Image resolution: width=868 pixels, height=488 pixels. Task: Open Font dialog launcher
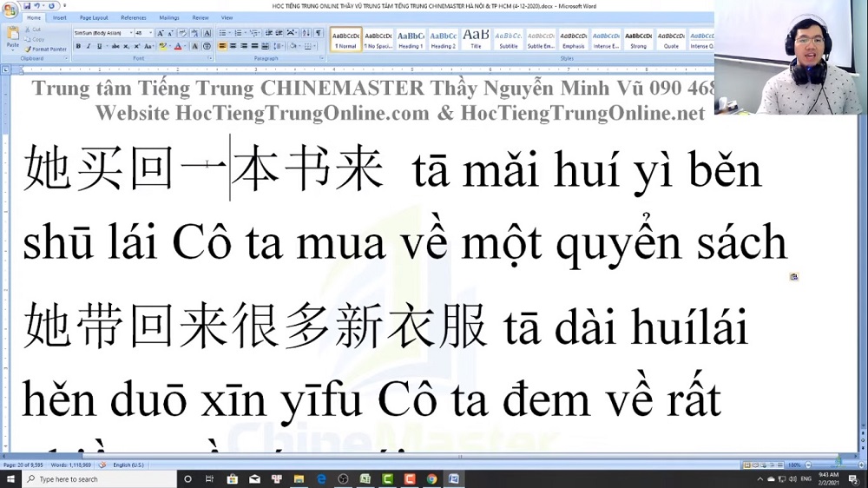coord(210,58)
